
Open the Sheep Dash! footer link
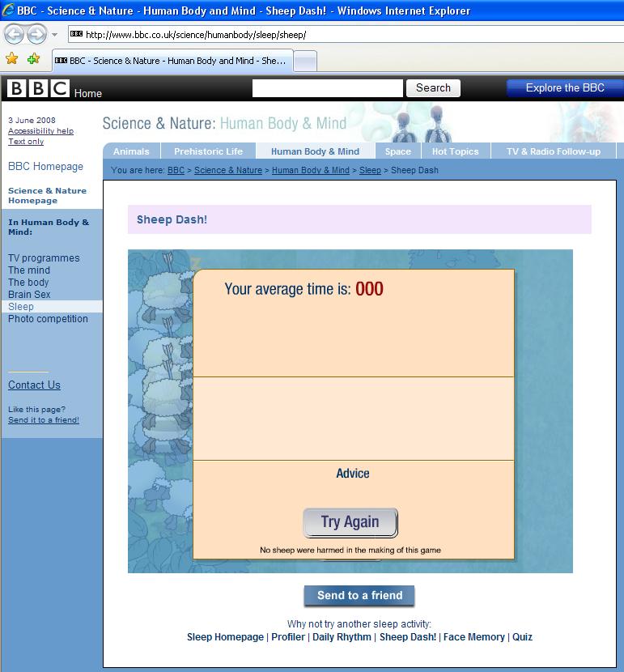click(x=408, y=637)
